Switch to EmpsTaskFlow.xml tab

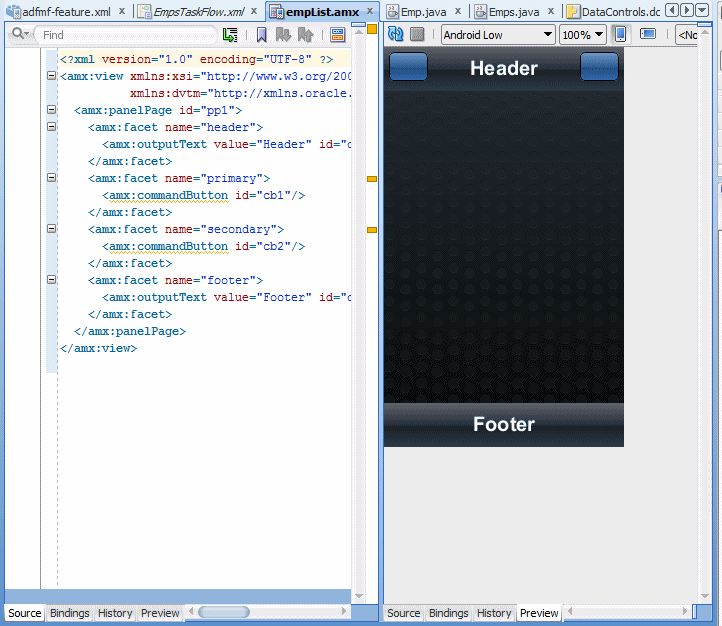[x=198, y=12]
